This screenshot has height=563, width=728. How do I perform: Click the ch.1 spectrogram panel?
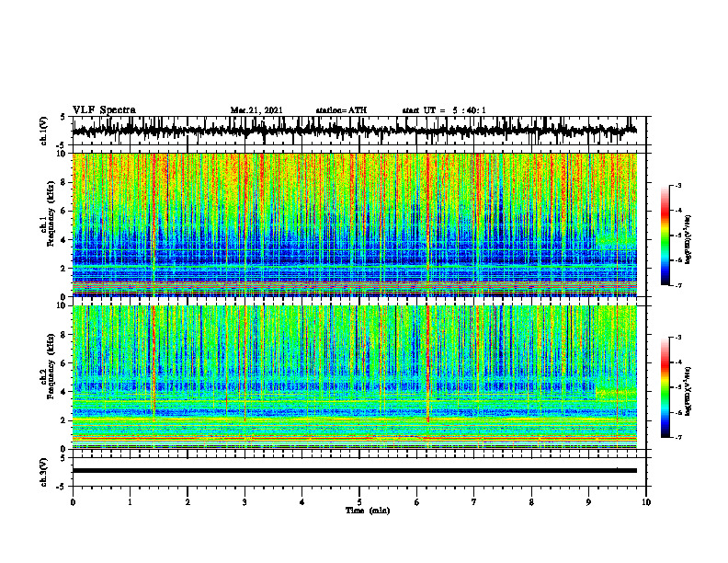354,224
